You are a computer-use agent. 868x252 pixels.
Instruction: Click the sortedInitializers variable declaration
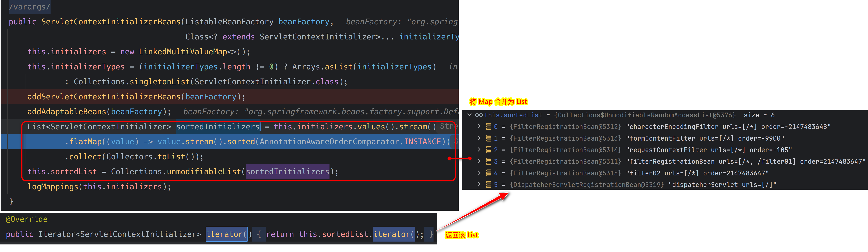(x=218, y=127)
